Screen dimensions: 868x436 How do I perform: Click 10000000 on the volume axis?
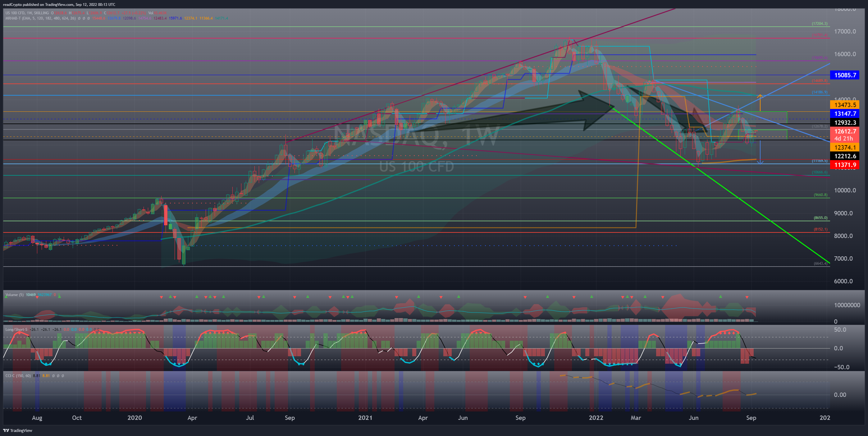(847, 305)
